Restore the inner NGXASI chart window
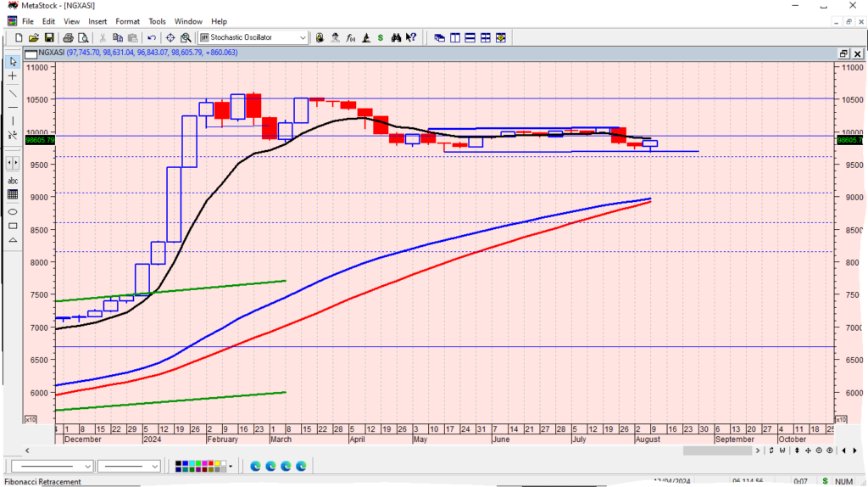Image resolution: width=868 pixels, height=487 pixels. [843, 53]
